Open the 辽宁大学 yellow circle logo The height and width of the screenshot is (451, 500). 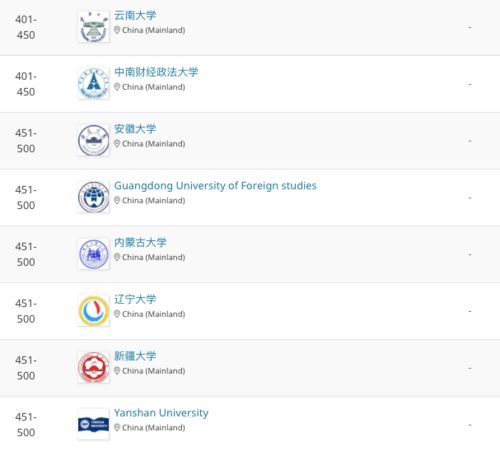point(94,311)
